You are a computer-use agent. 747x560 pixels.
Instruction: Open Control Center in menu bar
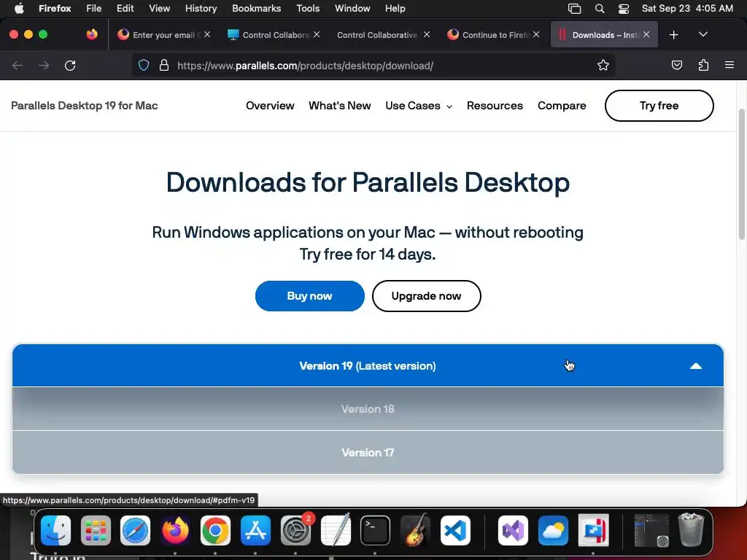click(x=624, y=8)
